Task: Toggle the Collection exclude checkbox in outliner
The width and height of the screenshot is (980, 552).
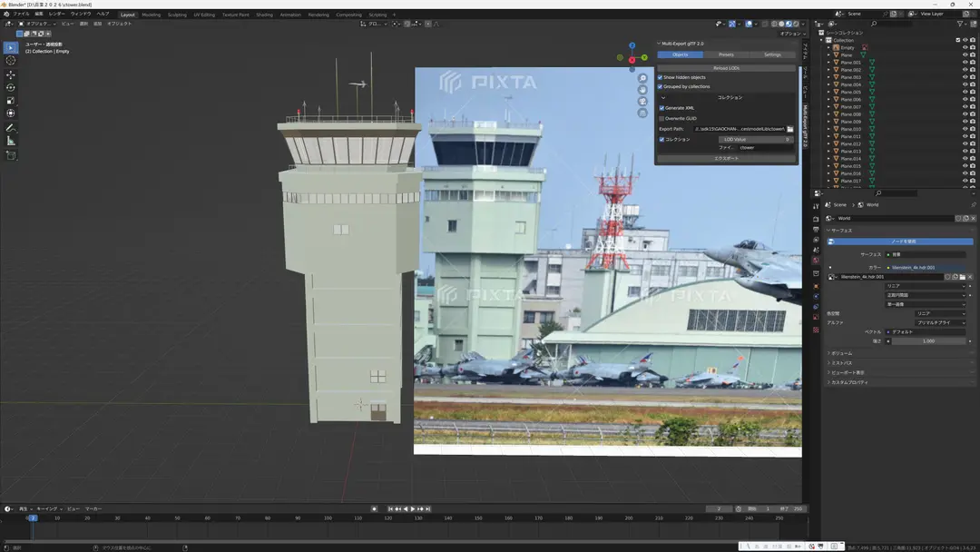Action: (x=957, y=40)
